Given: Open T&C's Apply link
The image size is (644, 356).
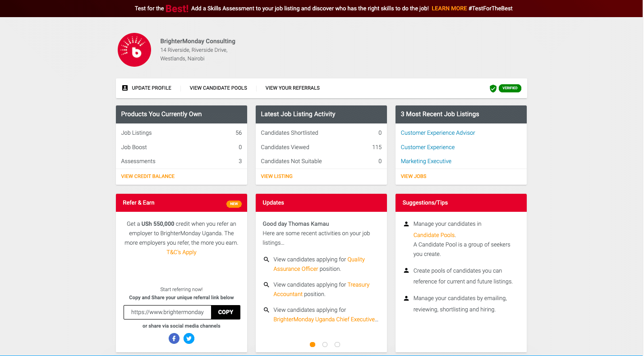Looking at the screenshot, I should pos(181,252).
